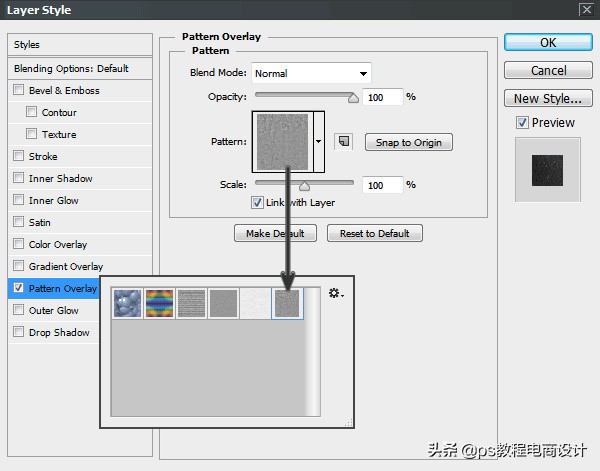The image size is (600, 471).
Task: Enable the Outer Glow checkbox
Action: click(x=18, y=310)
